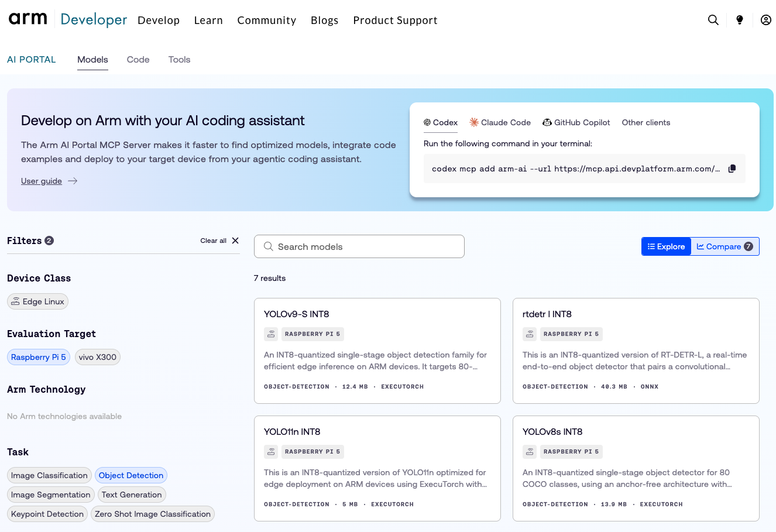Viewport: 776px width, 532px height.
Task: Select the vivo X300 evaluation target
Action: coord(98,357)
